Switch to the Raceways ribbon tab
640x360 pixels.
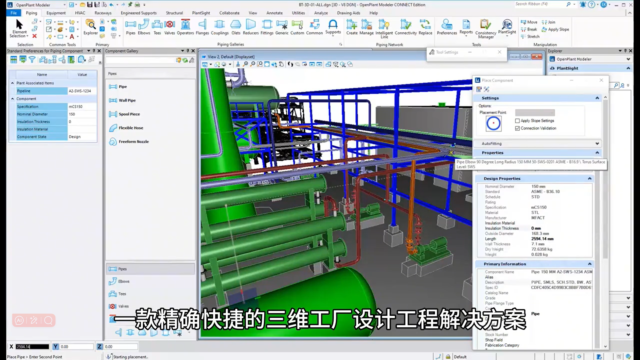point(103,13)
